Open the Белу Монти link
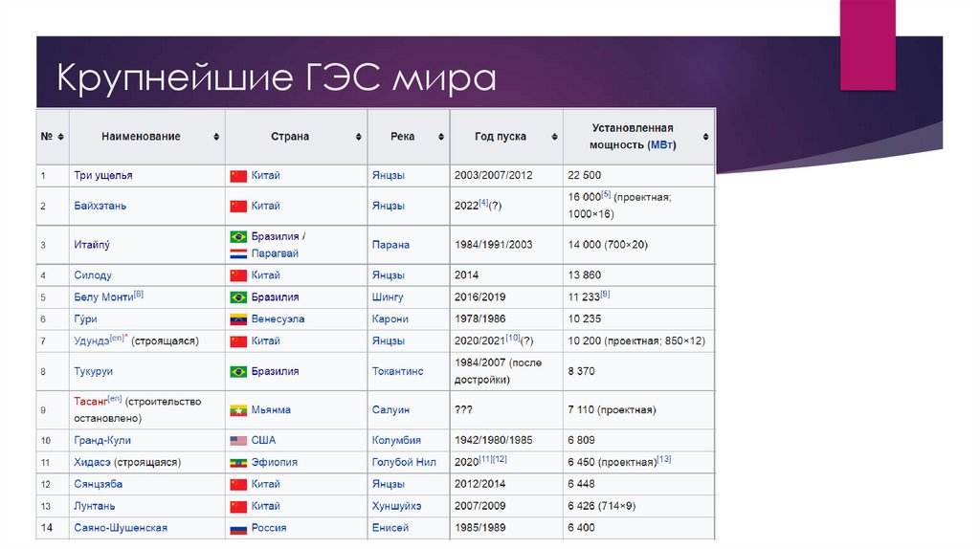980x549 pixels. (103, 297)
